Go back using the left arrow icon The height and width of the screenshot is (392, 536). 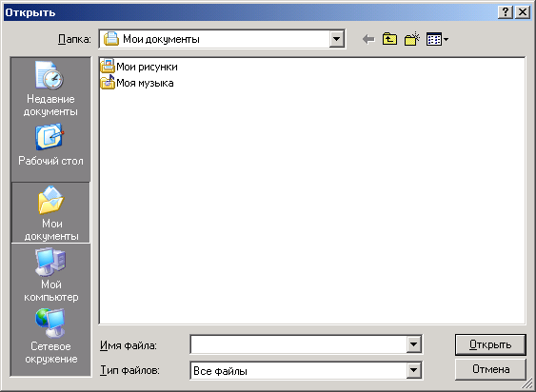(x=368, y=39)
